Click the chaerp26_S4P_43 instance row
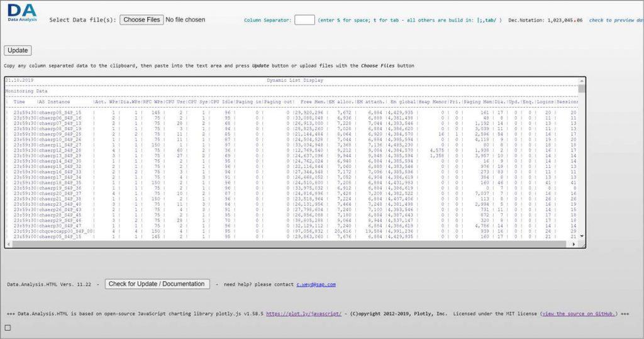644x339 pixels. 291,209
